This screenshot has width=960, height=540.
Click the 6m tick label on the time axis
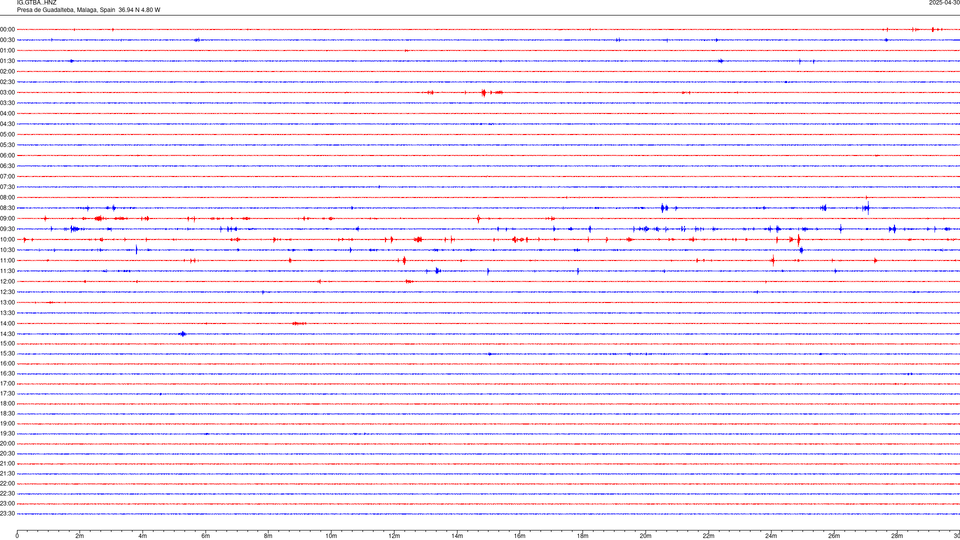pyautogui.click(x=205, y=536)
